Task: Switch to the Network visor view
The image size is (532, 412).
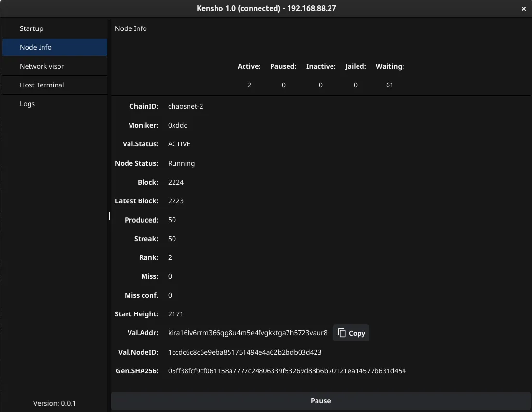Action: [42, 66]
